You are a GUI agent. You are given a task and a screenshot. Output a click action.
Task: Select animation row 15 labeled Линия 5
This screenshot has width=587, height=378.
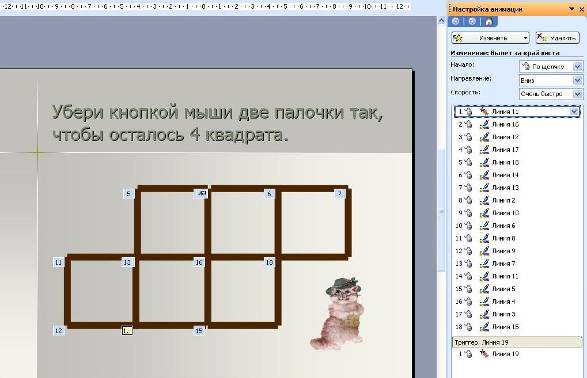point(517,289)
